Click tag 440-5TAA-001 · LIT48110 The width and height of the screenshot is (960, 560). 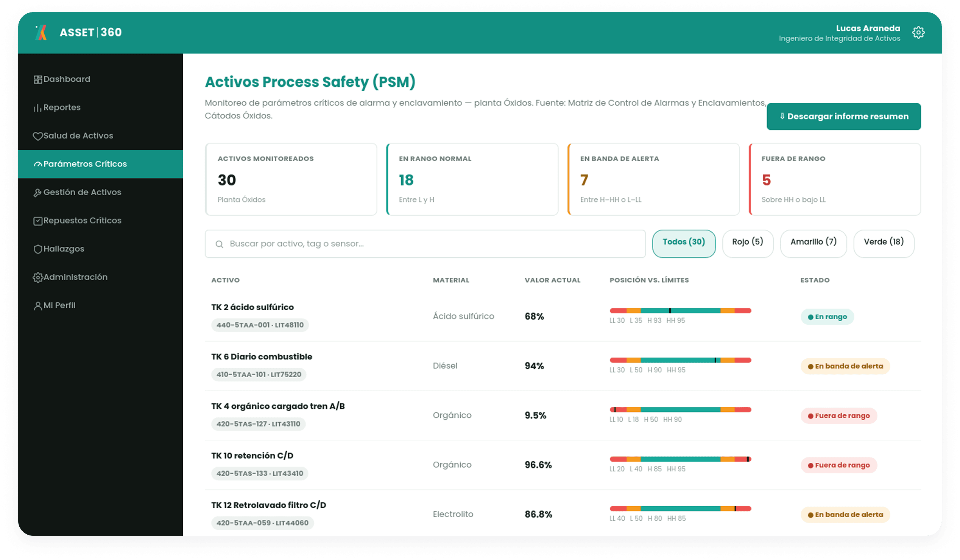tap(260, 325)
